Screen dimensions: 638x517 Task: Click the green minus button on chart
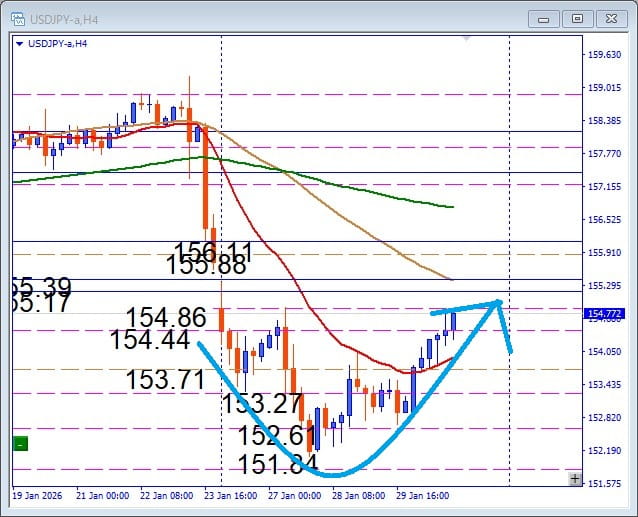tap(20, 443)
